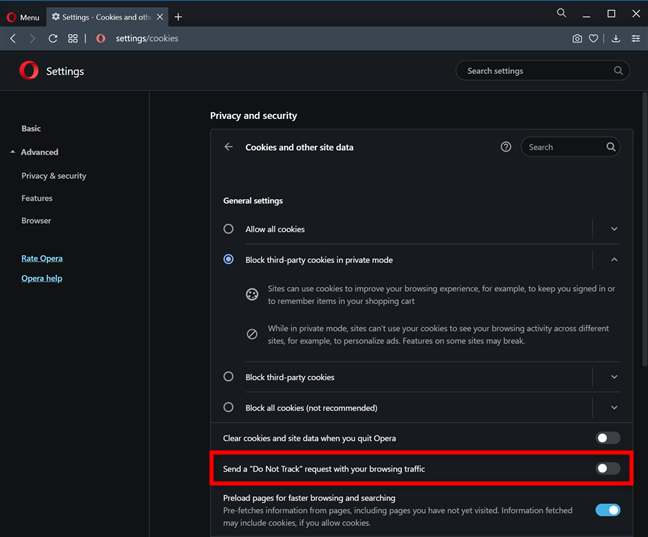Turn off Preload pages toggle
Image resolution: width=648 pixels, height=537 pixels.
608,510
